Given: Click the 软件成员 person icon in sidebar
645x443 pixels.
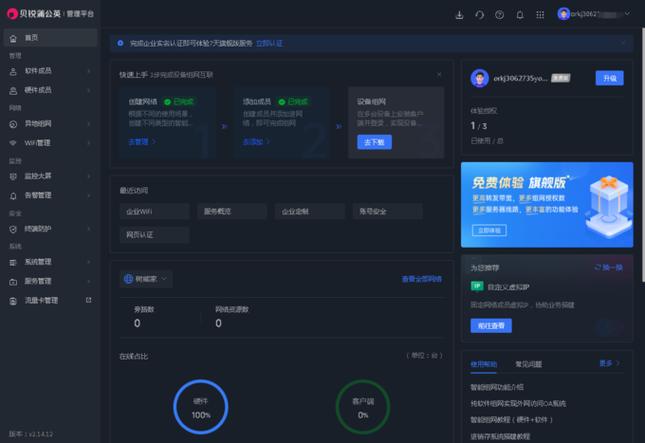Looking at the screenshot, I should (13, 71).
